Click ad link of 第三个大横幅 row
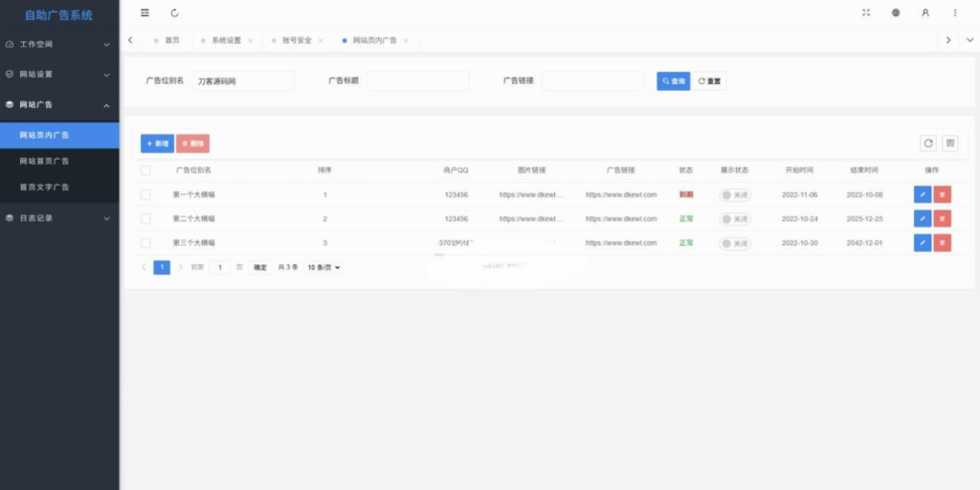Image resolution: width=980 pixels, height=490 pixels. point(621,243)
